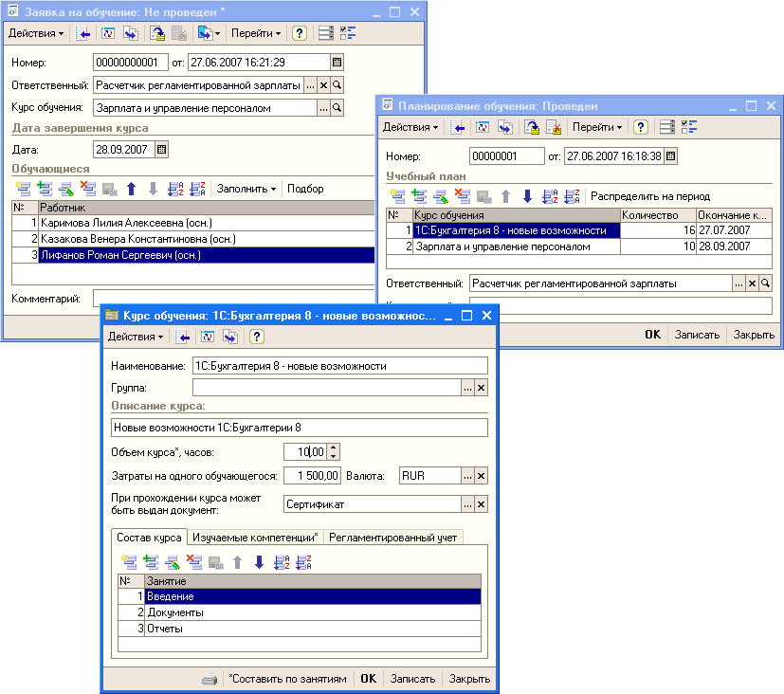The width and height of the screenshot is (784, 694).
Task: Open Сертификат selection ellipsis button
Action: pyautogui.click(x=467, y=504)
